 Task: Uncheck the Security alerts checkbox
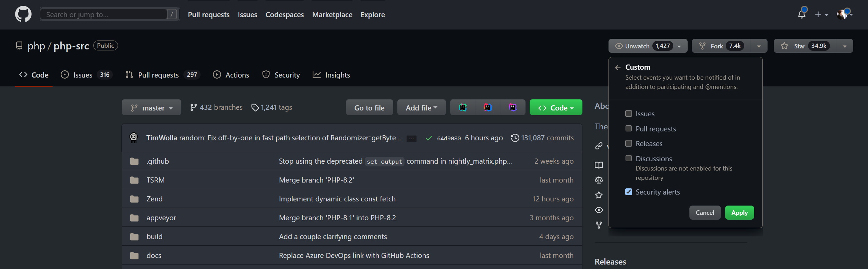628,192
